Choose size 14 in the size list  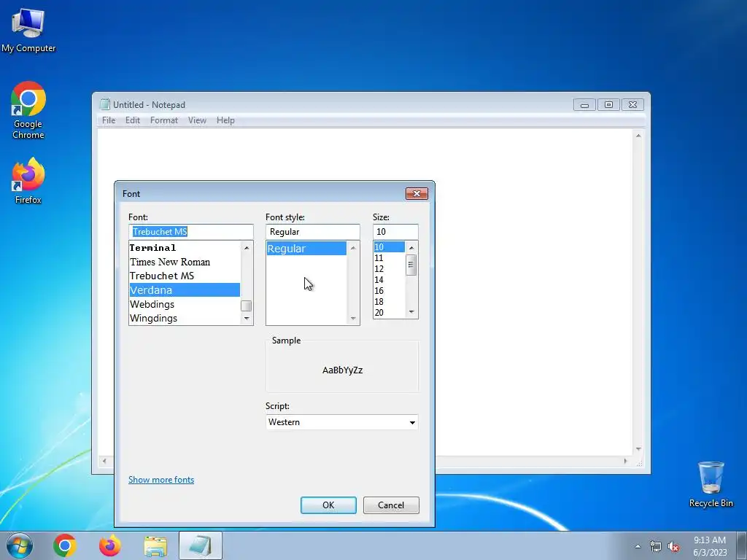click(390, 280)
